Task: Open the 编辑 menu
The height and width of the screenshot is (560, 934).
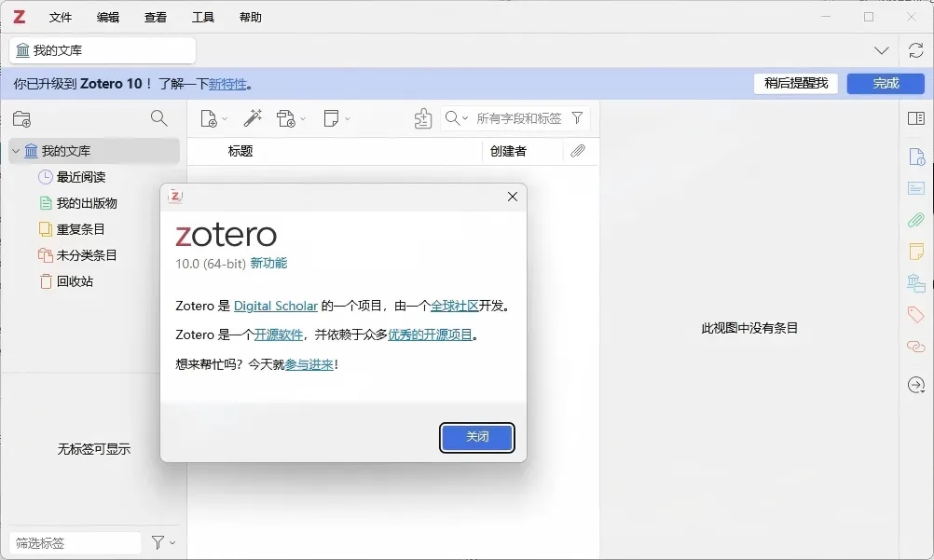Action: click(x=108, y=18)
